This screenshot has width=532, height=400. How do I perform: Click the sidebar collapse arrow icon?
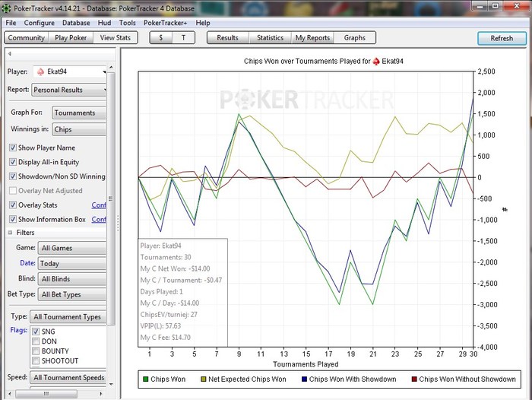point(10,54)
